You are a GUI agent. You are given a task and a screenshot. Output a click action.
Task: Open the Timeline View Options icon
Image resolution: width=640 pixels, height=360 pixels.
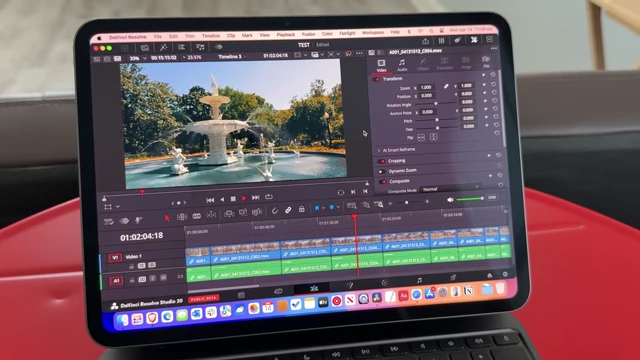(x=109, y=222)
